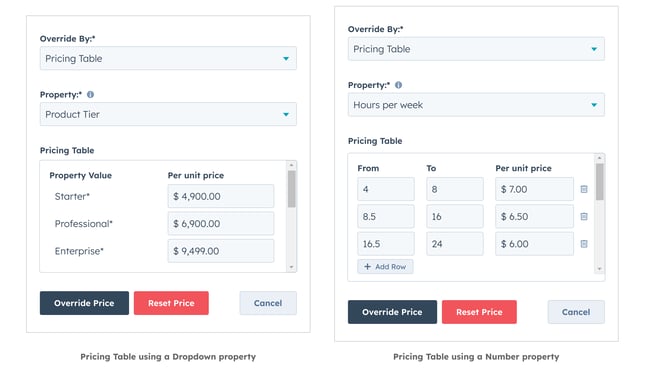Delete the pricing row starting from 16.5
This screenshot has height=375, width=659.
[584, 244]
